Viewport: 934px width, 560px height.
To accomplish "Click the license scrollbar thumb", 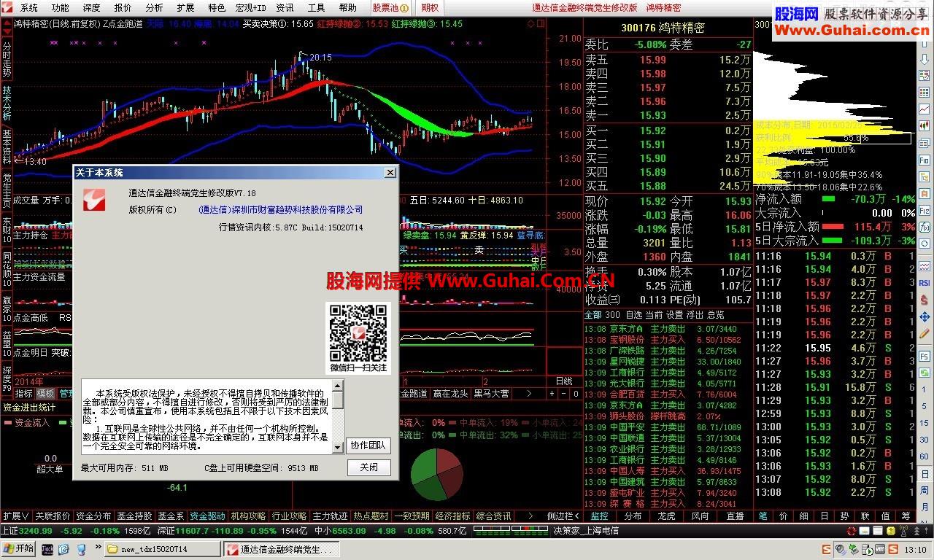I will (338, 400).
